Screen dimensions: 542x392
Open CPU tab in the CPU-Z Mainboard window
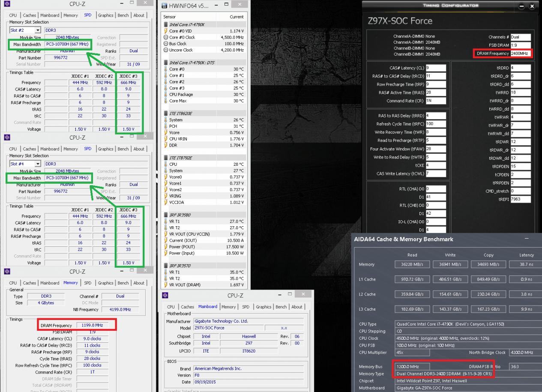tap(171, 307)
